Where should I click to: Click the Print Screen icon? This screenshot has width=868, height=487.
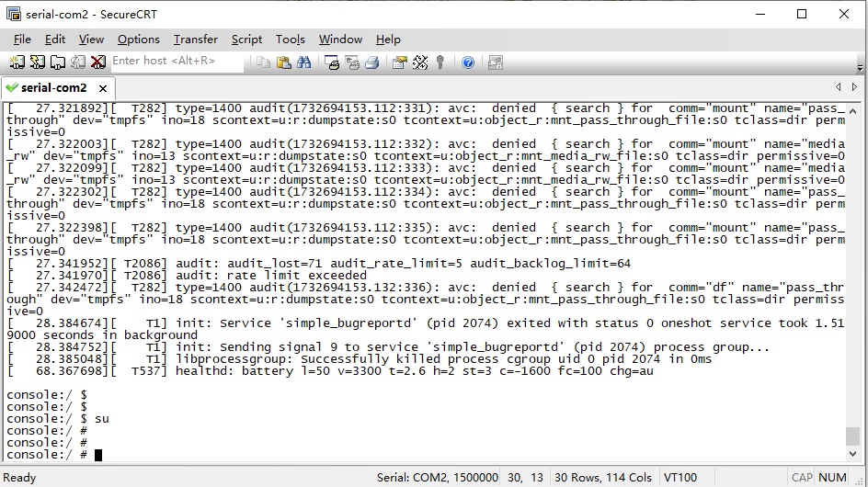332,62
